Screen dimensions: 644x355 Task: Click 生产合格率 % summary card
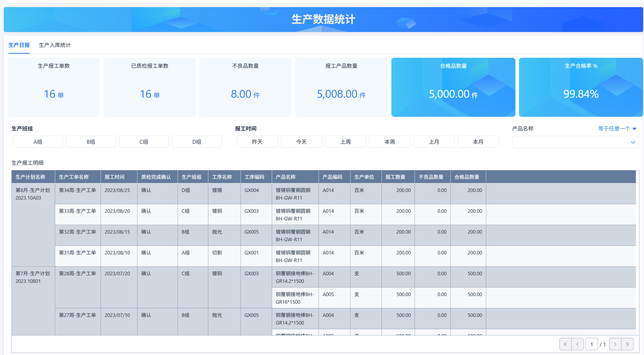581,87
